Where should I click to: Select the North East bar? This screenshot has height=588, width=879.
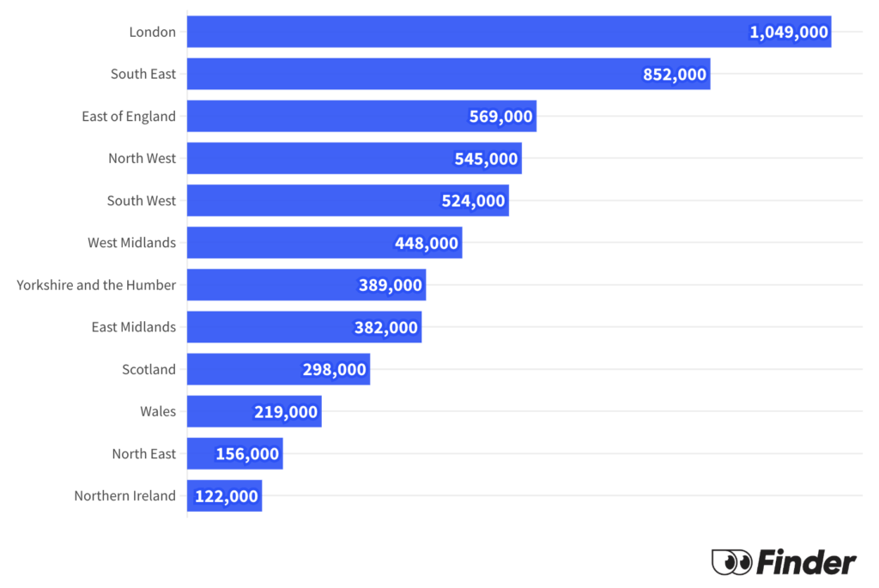point(235,453)
